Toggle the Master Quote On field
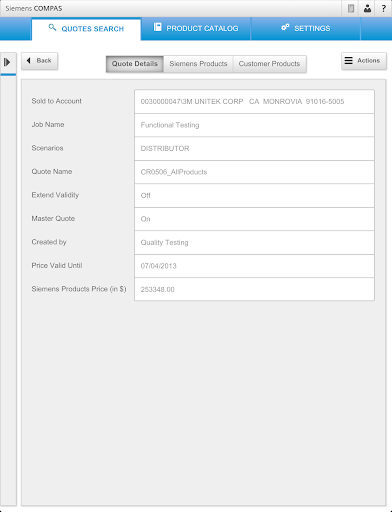 click(x=254, y=219)
